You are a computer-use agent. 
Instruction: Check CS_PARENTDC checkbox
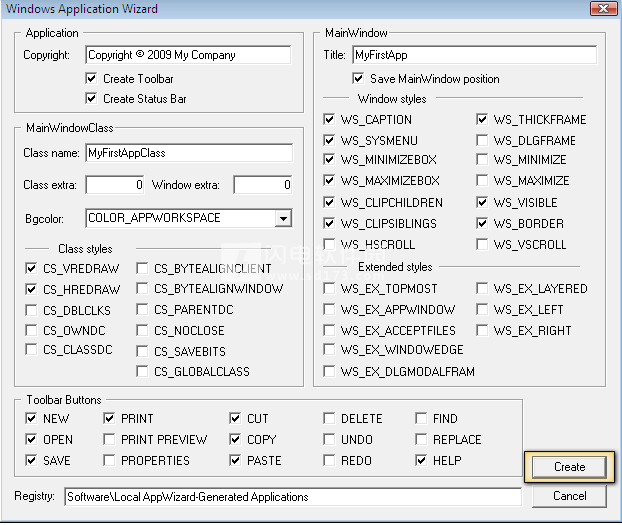click(x=142, y=309)
